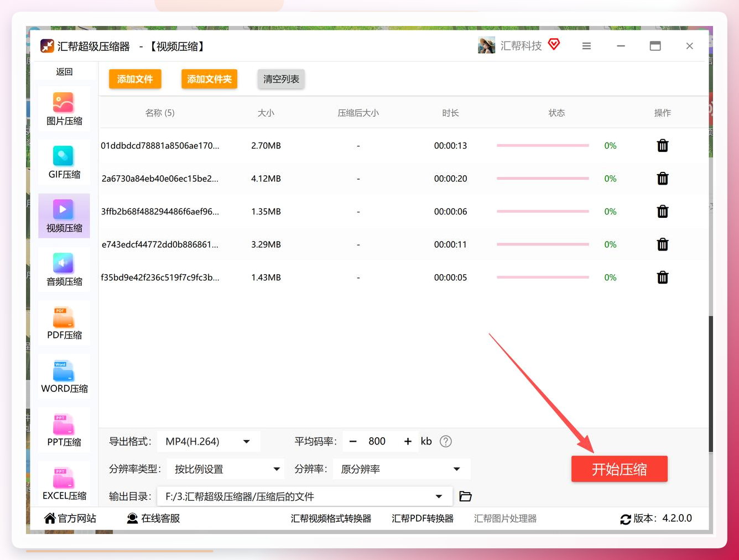
Task: Click the 1.43MB size cell
Action: click(266, 278)
